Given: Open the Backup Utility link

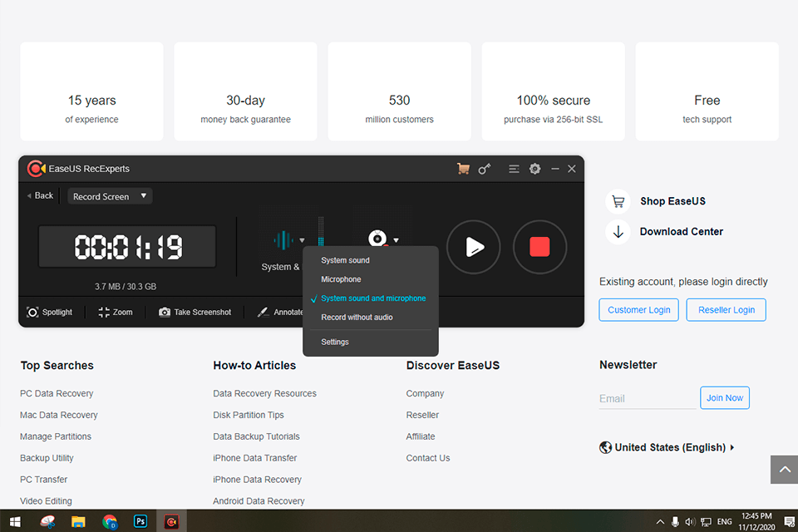Looking at the screenshot, I should click(x=47, y=458).
